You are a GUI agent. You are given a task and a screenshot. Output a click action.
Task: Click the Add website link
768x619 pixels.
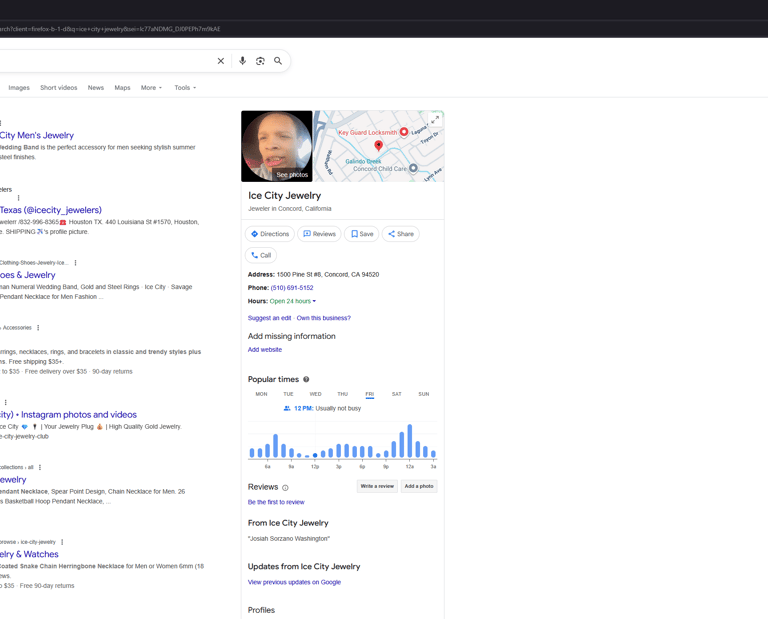[265, 350]
